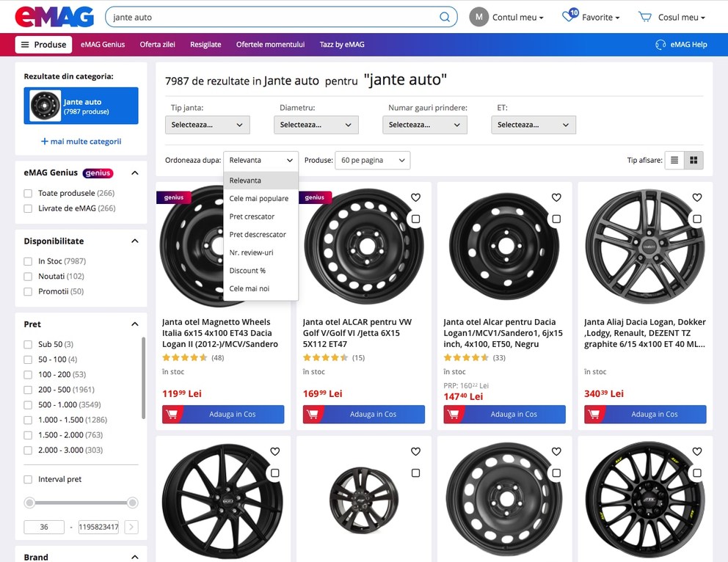Enable the Livrate de eMAG filter
The height and width of the screenshot is (562, 728).
[28, 208]
